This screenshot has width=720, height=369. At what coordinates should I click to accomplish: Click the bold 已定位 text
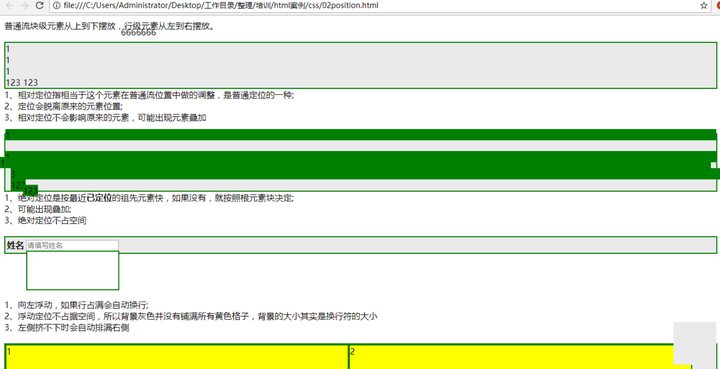99,198
